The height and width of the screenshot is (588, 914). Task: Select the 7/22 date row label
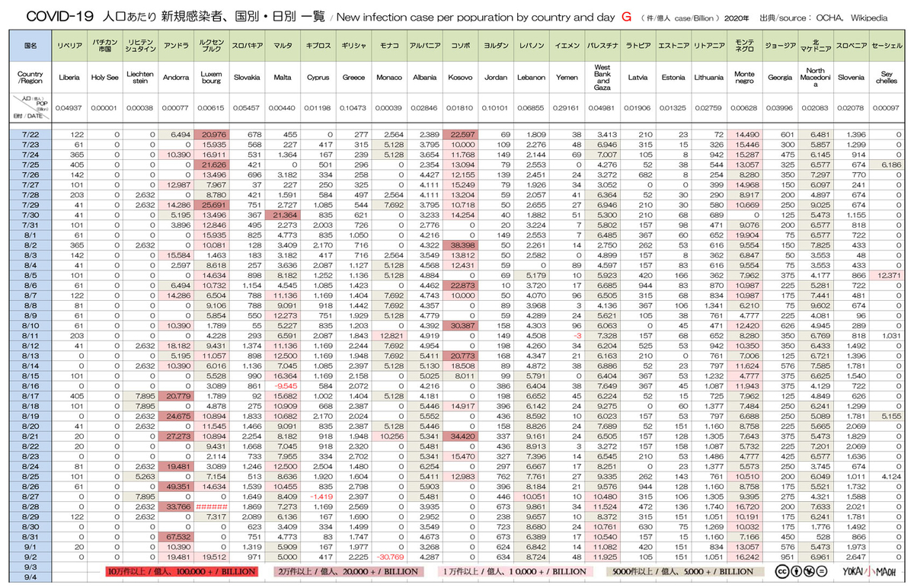(x=31, y=134)
